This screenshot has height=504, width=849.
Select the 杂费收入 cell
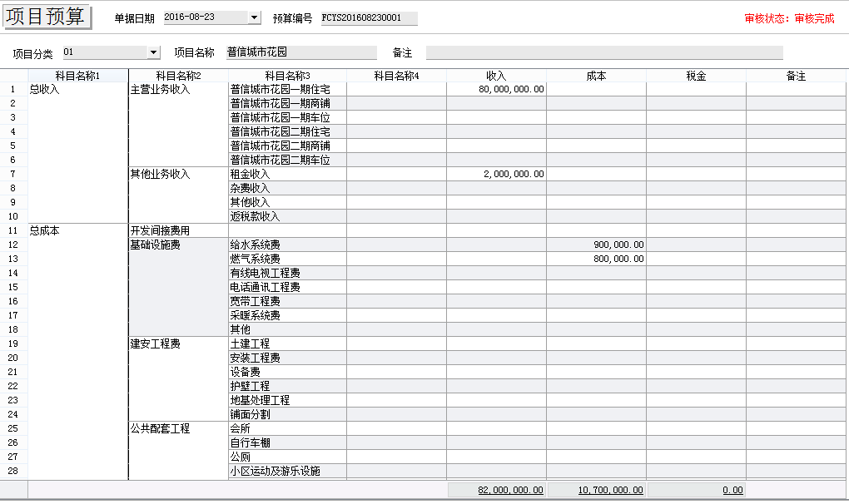click(287, 188)
